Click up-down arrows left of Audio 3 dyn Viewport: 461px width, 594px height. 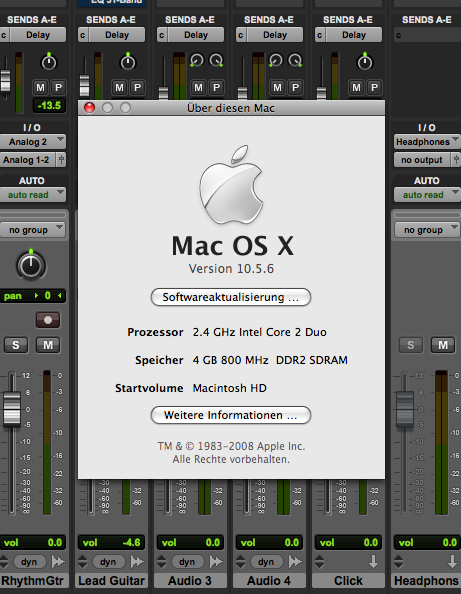pos(162,561)
